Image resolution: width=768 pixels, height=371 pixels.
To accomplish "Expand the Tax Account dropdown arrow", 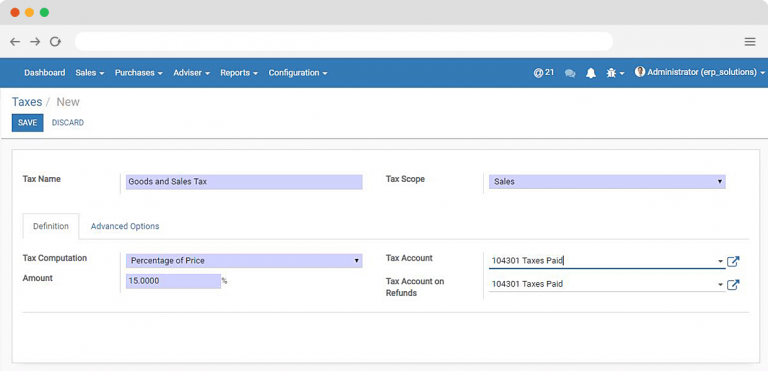I will (720, 261).
